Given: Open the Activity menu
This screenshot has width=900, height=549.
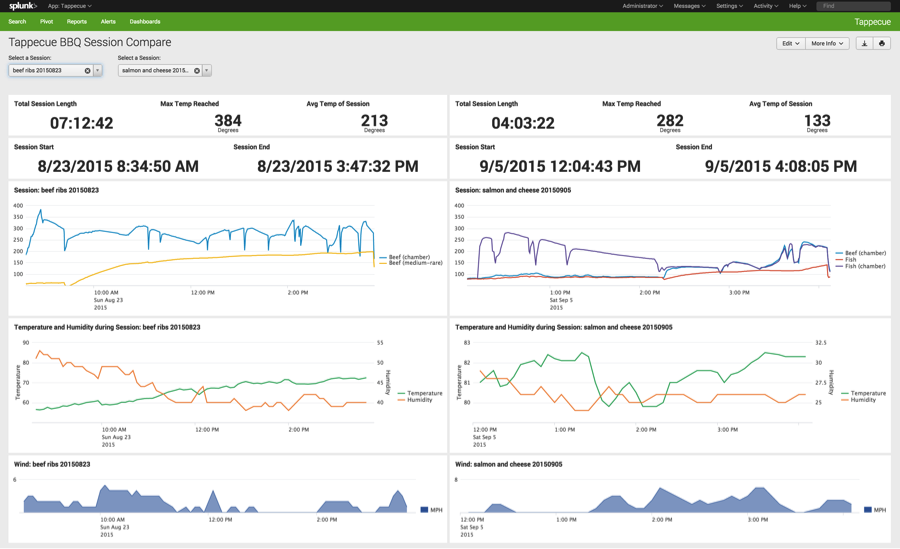Looking at the screenshot, I should 766,6.
